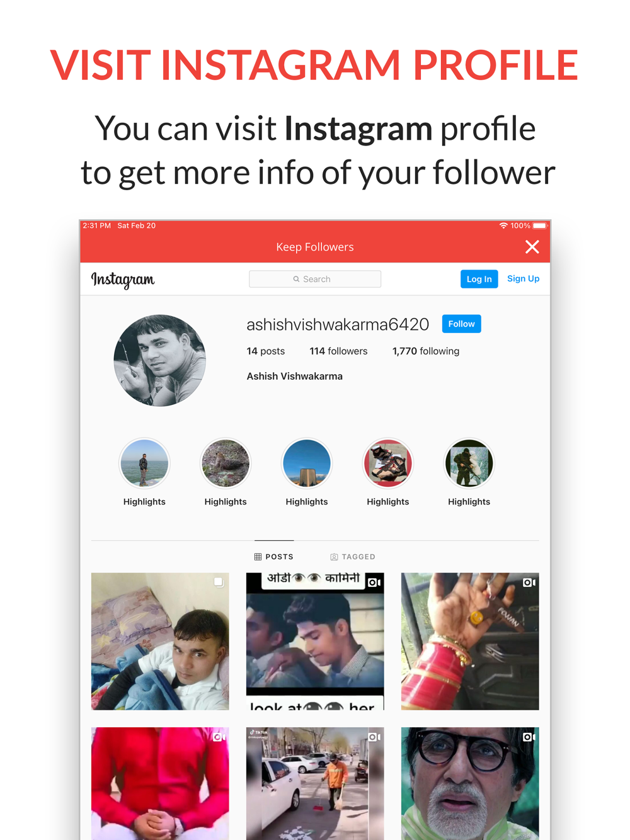This screenshot has height=840, width=630.
Task: Open the Sign Up link
Action: coord(523,278)
